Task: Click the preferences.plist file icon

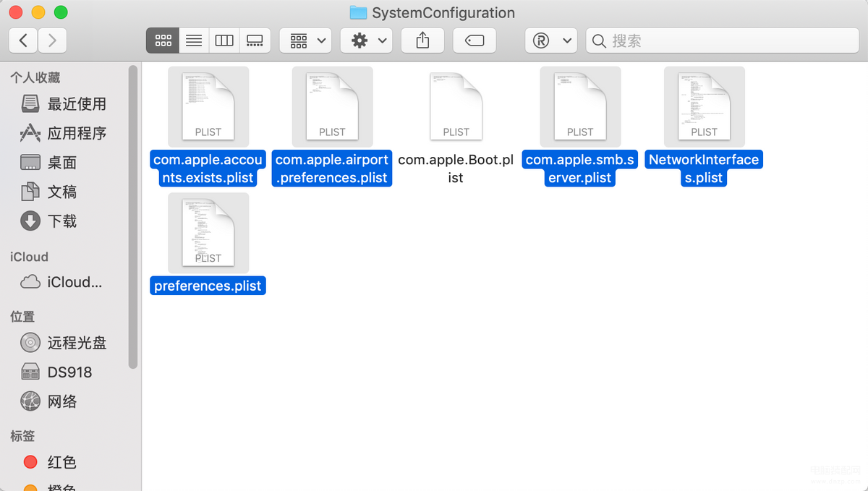Action: click(208, 233)
